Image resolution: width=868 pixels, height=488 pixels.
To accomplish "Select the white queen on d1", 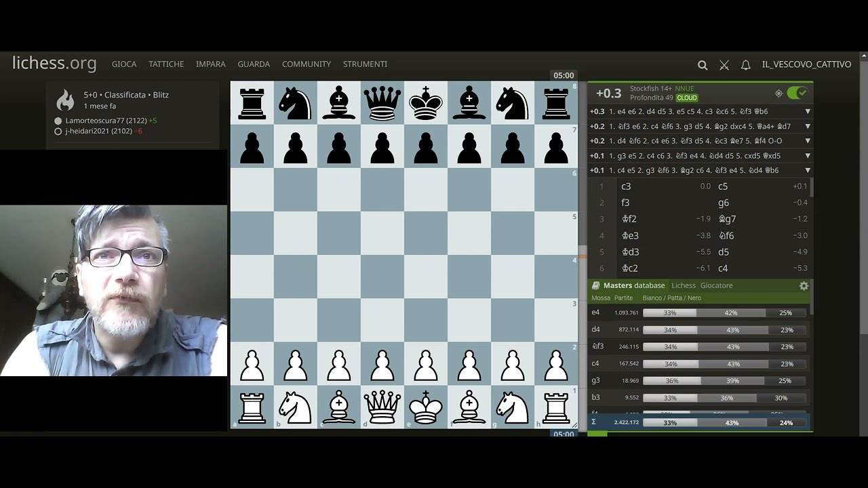I will coord(382,407).
